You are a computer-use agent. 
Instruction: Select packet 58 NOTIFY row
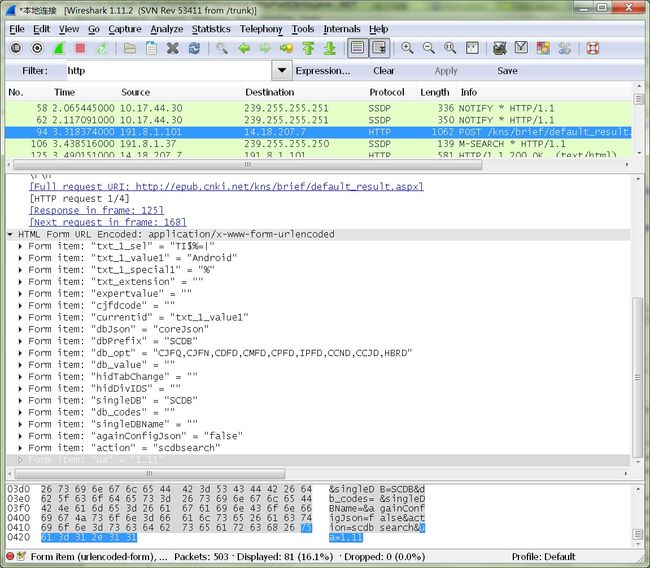[x=318, y=108]
